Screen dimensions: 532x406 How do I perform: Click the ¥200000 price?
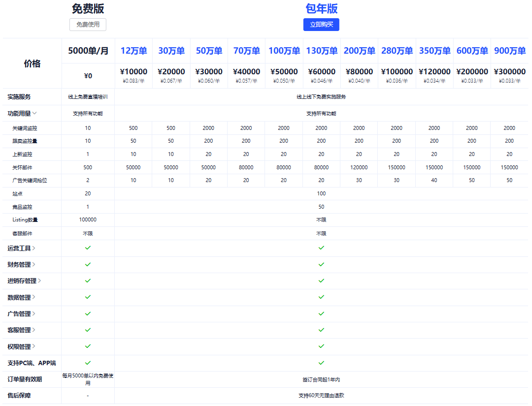472,71
